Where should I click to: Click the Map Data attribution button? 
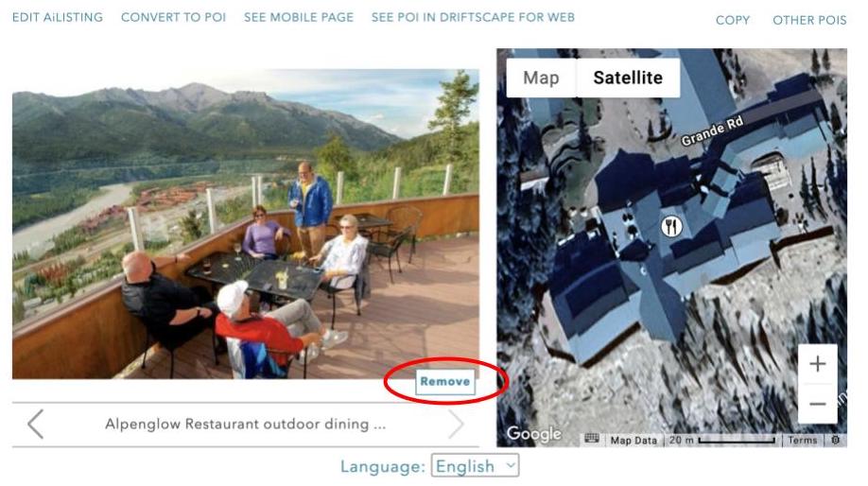[x=634, y=440]
